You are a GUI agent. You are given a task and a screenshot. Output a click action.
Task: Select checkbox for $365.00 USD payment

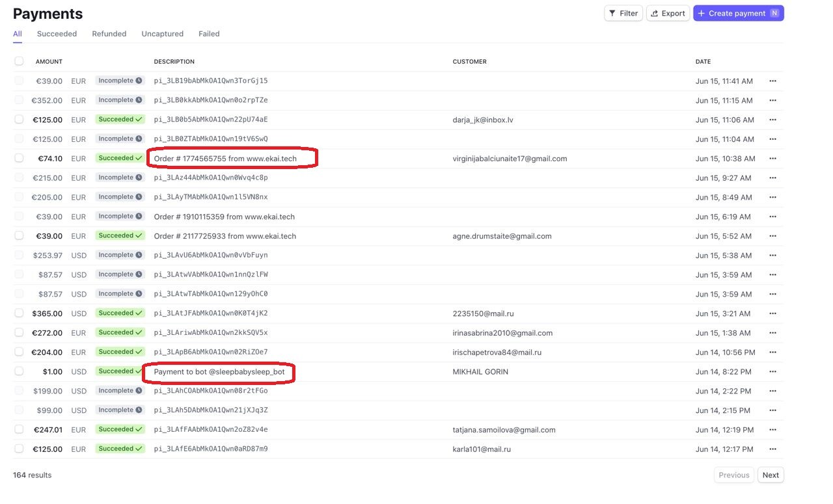click(x=19, y=313)
